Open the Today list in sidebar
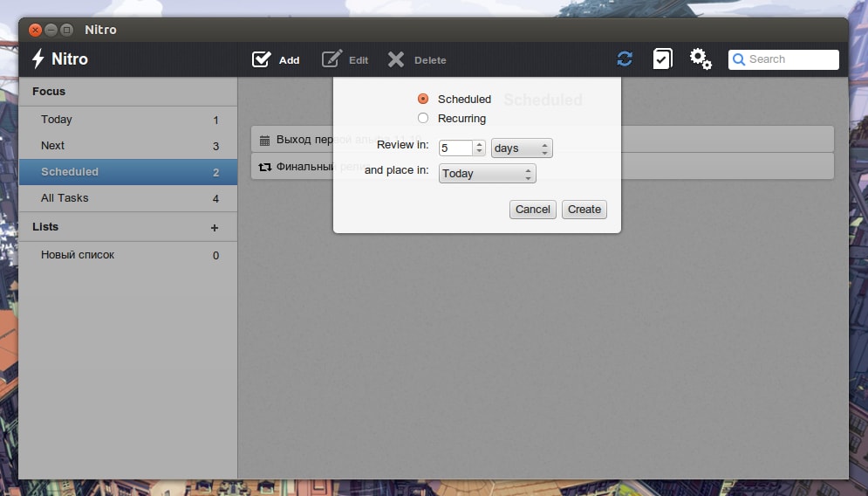 coord(128,120)
